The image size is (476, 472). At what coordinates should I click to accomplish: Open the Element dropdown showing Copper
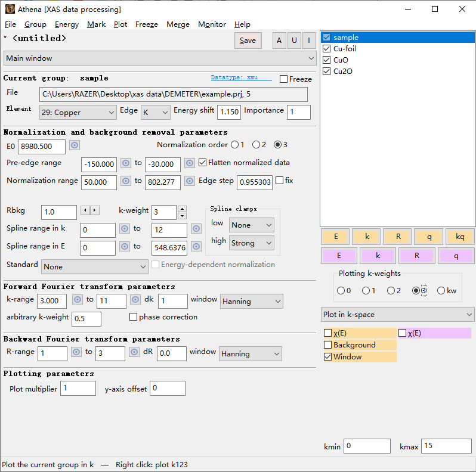coord(78,112)
